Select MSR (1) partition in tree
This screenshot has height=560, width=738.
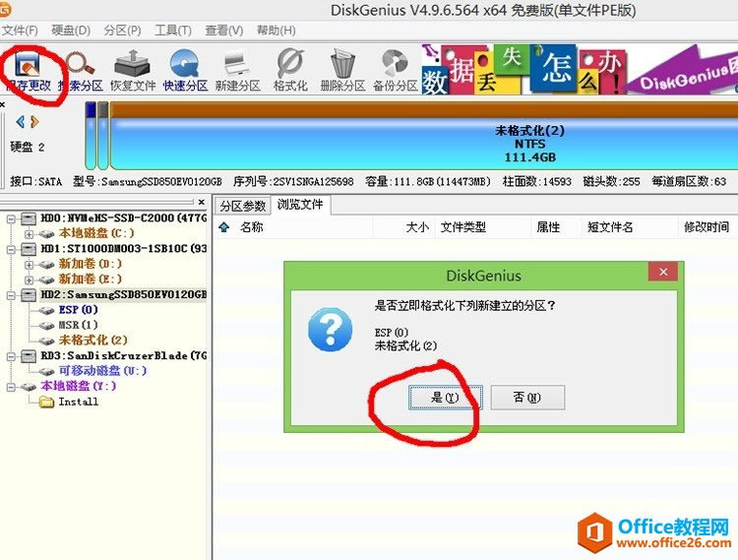[x=78, y=325]
